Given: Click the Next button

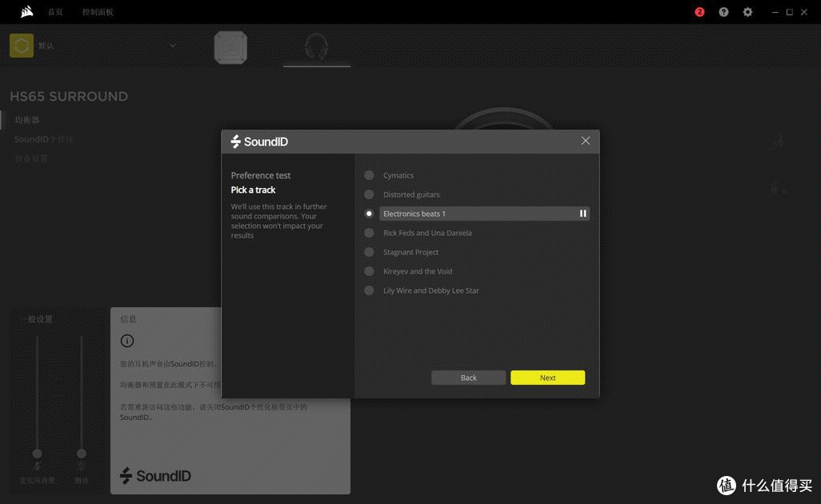Looking at the screenshot, I should (547, 378).
